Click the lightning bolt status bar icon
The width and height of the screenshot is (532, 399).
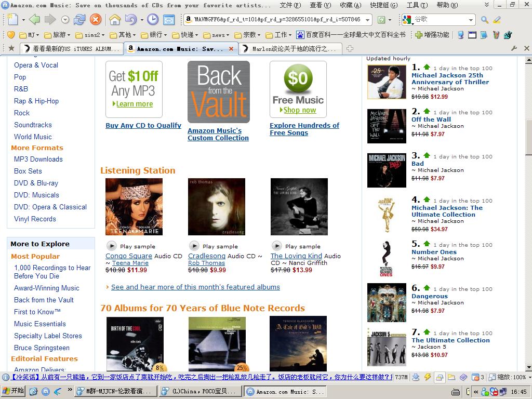tap(428, 377)
